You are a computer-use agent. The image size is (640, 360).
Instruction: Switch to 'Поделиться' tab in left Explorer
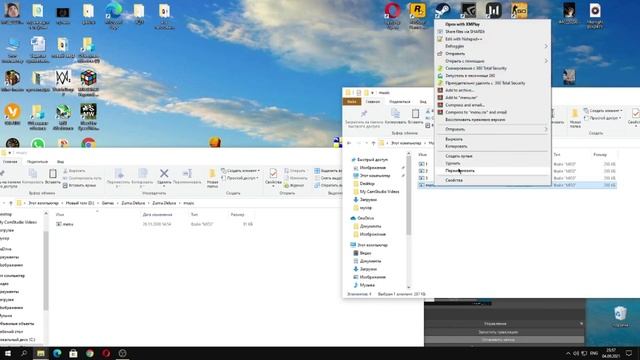click(37, 162)
